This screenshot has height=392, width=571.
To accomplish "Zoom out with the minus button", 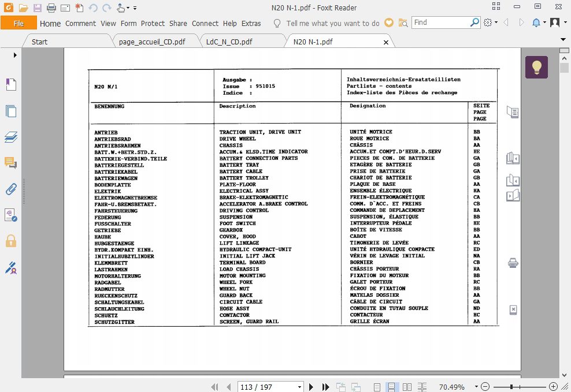I will pyautogui.click(x=485, y=387).
